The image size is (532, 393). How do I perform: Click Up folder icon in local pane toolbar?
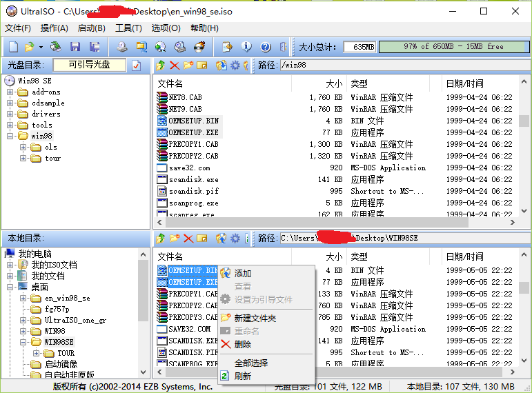coord(161,239)
